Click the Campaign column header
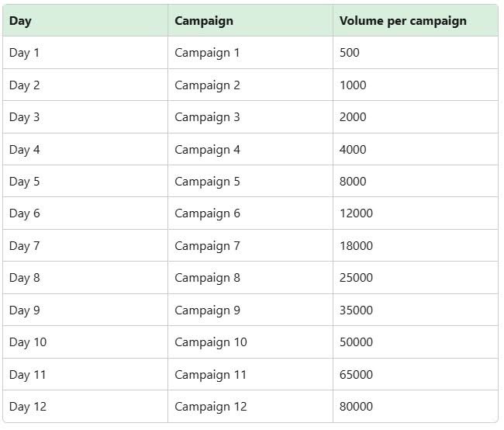This screenshot has width=504, height=430. coord(204,21)
